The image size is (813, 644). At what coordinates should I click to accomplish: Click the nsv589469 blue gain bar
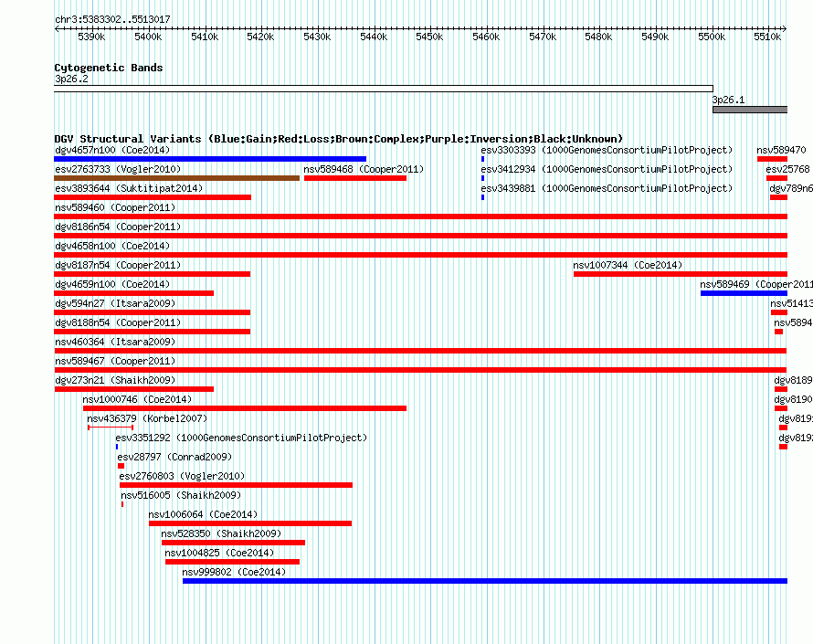click(x=744, y=293)
